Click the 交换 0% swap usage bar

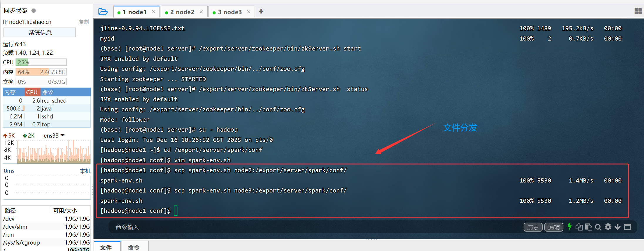41,82
